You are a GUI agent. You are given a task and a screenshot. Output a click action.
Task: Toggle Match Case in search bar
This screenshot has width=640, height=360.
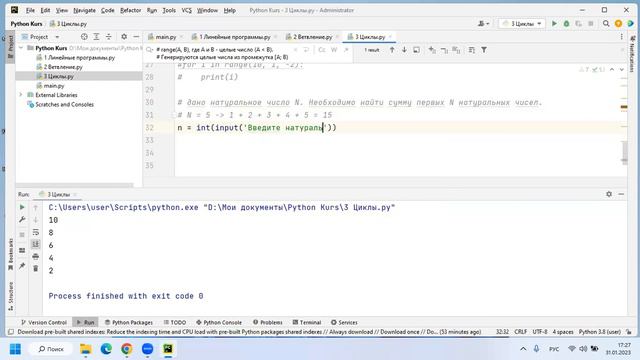click(x=322, y=50)
